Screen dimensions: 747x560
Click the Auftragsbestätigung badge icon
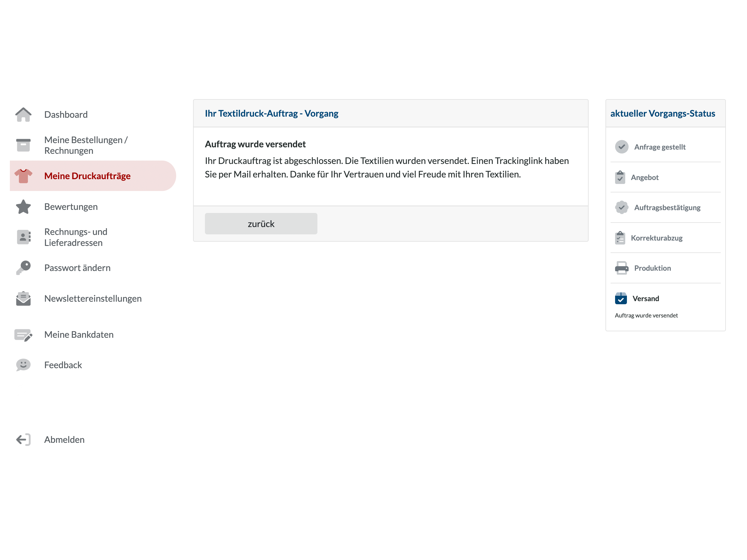[x=622, y=207]
